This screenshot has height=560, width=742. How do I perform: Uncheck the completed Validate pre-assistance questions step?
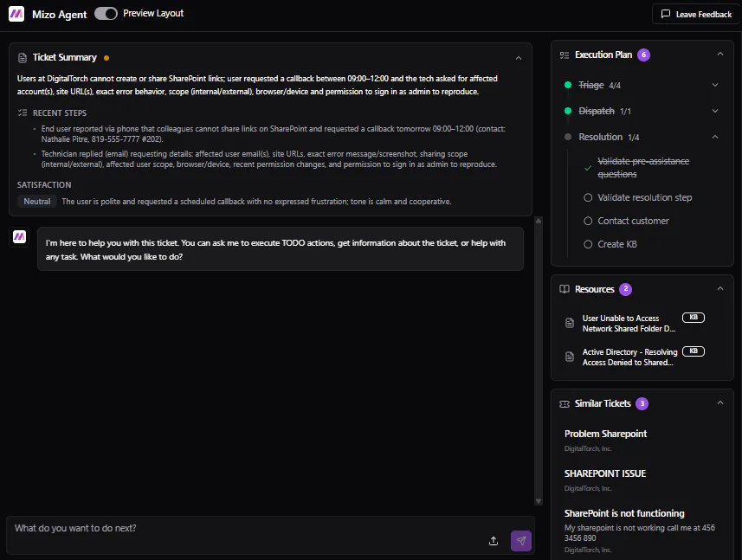pyautogui.click(x=588, y=168)
